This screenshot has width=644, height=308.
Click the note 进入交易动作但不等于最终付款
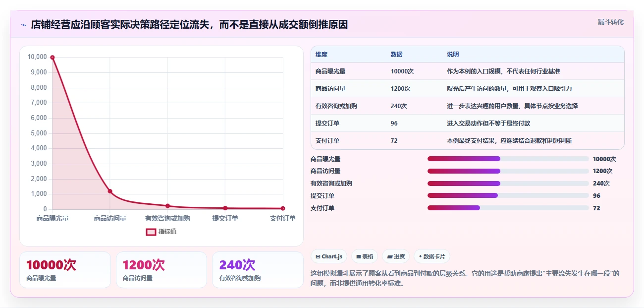coord(488,123)
